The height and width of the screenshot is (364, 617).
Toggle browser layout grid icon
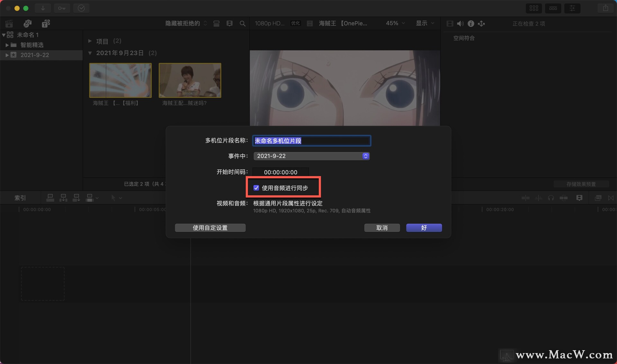pyautogui.click(x=534, y=8)
